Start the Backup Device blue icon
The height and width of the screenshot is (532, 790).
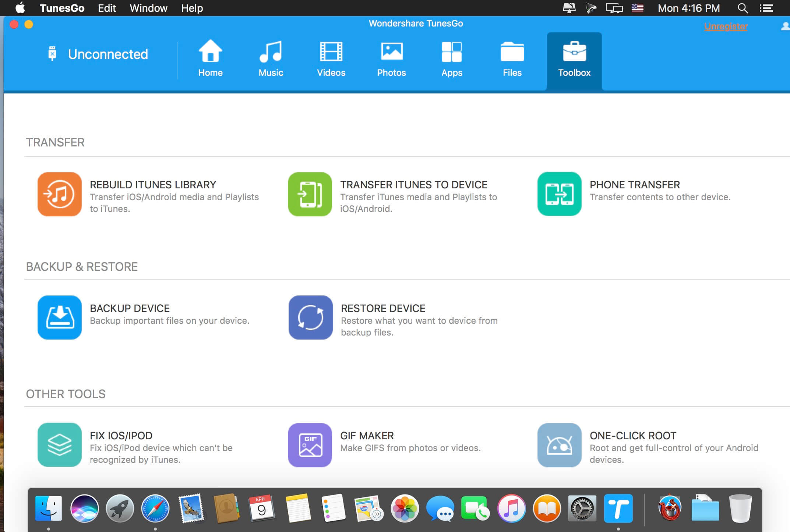[x=60, y=317]
